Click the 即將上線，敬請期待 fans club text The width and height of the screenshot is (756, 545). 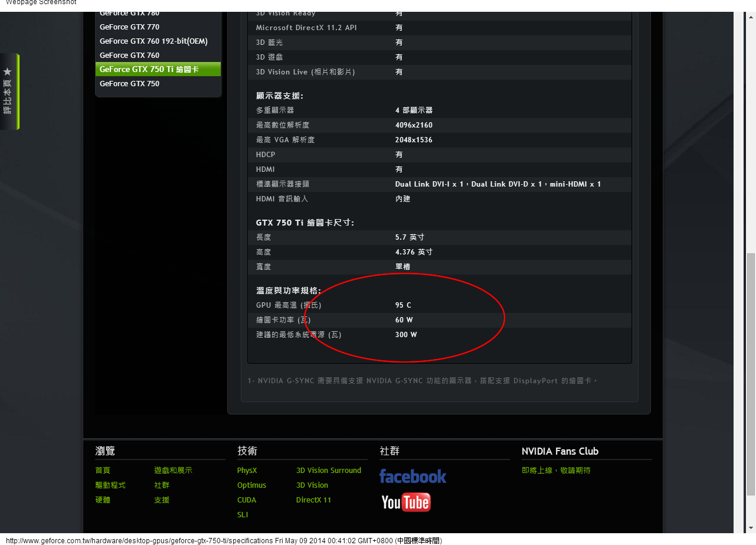click(556, 471)
